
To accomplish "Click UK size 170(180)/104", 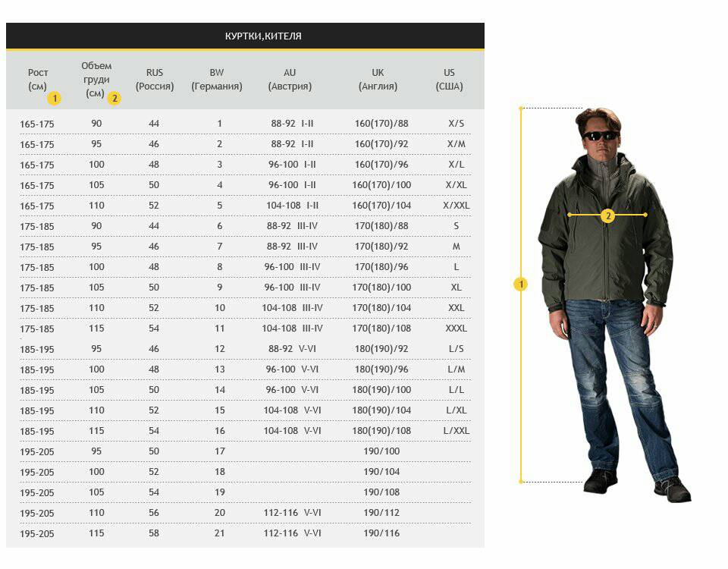I will 381,307.
